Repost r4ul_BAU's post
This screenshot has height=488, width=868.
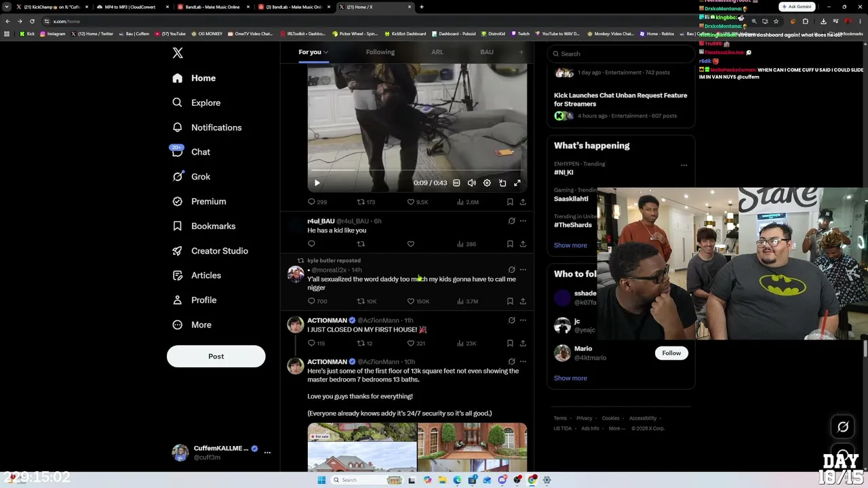click(x=361, y=244)
